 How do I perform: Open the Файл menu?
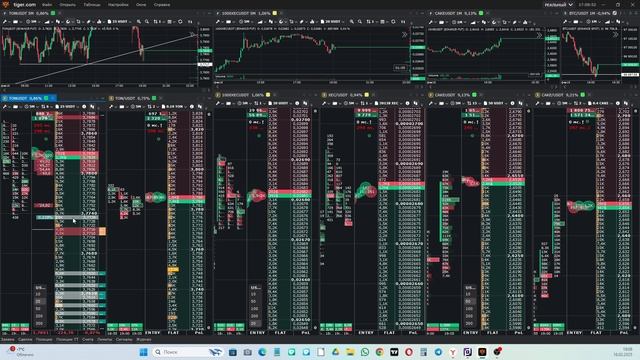[x=47, y=4]
